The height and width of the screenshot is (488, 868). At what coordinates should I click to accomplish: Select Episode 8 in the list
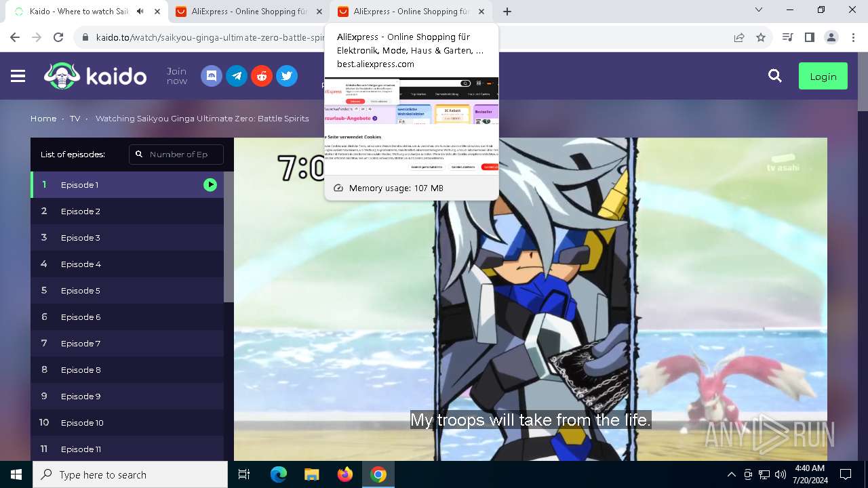[127, 369]
